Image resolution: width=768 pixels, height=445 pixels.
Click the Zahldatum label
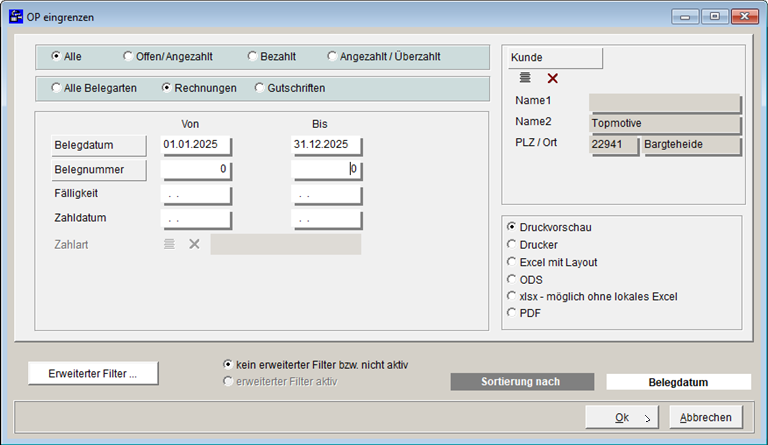coord(80,218)
